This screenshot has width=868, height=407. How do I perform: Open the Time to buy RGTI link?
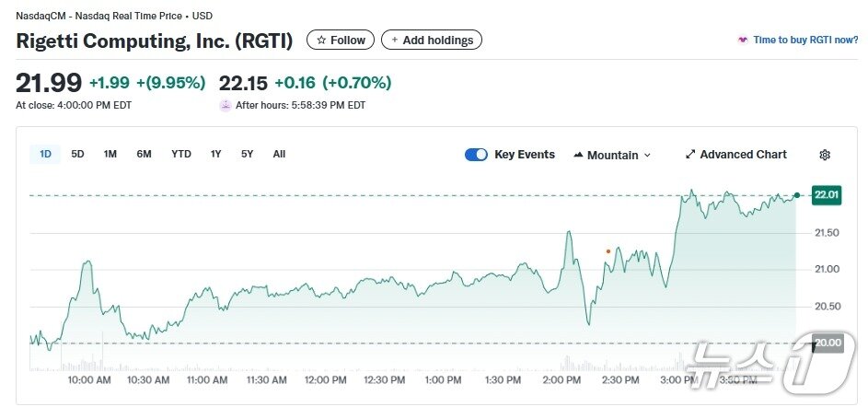(x=805, y=41)
